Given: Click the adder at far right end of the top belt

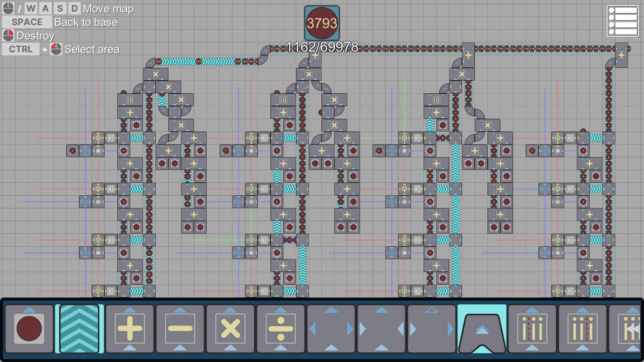Looking at the screenshot, I should [621, 55].
